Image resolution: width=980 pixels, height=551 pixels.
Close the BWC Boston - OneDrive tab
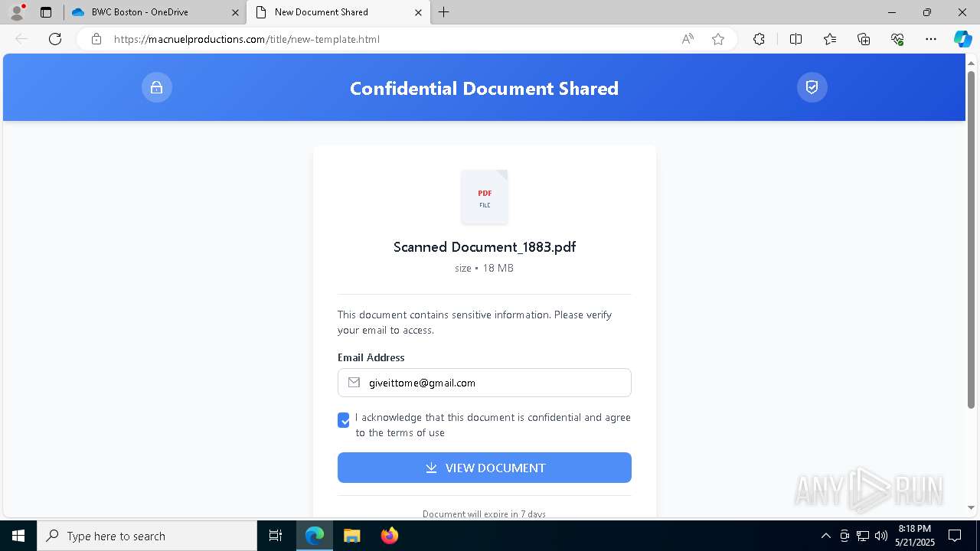click(235, 12)
